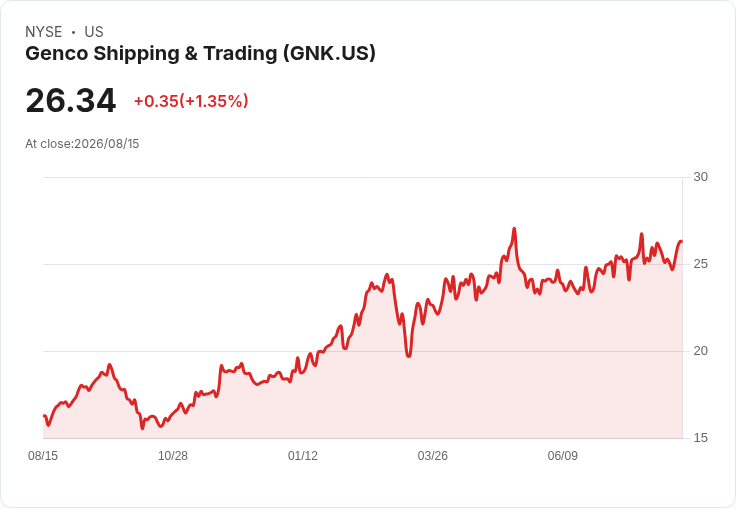Click the 25 price axis label

[701, 264]
